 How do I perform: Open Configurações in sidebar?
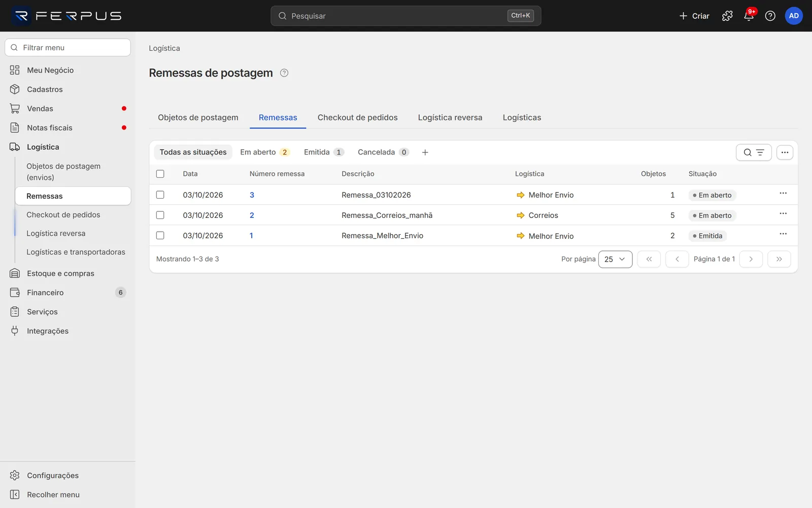point(68,475)
